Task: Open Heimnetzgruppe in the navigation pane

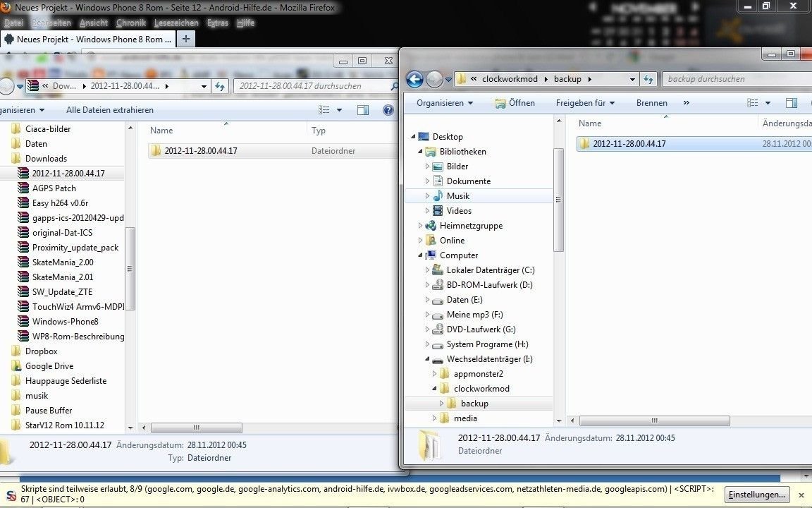Action: pyautogui.click(x=471, y=226)
